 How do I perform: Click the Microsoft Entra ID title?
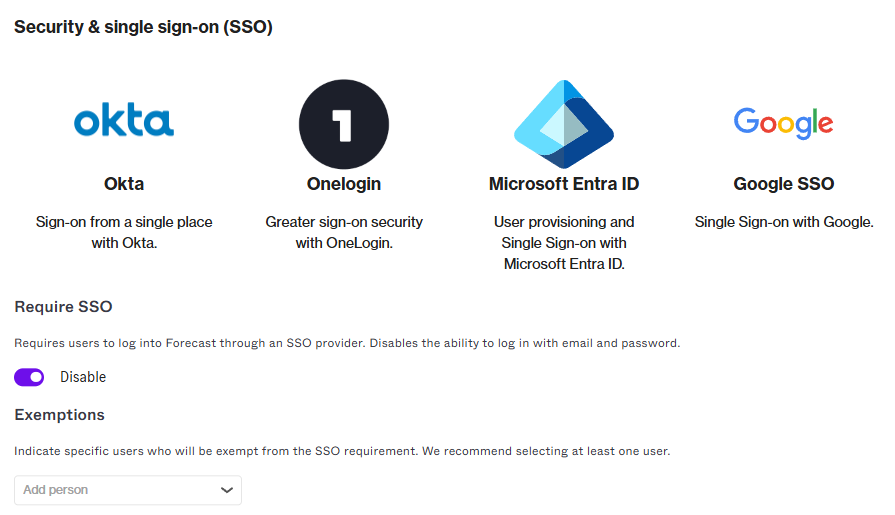564,184
